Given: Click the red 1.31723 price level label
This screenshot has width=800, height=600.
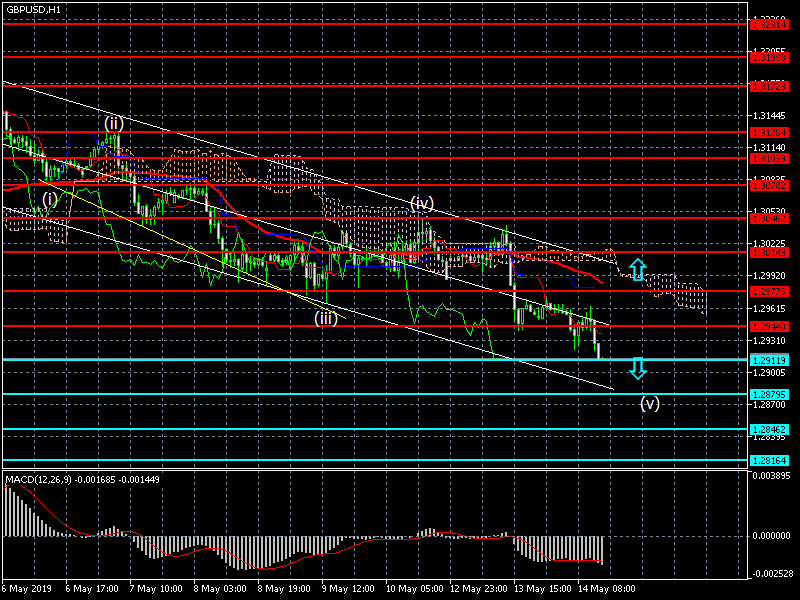Looking at the screenshot, I should tap(769, 86).
